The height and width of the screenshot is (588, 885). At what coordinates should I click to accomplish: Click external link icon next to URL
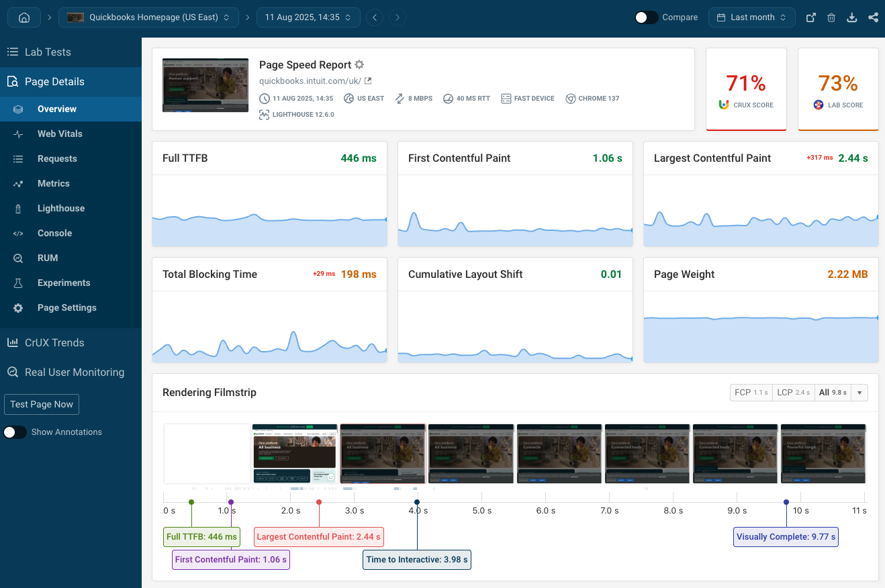tap(368, 81)
